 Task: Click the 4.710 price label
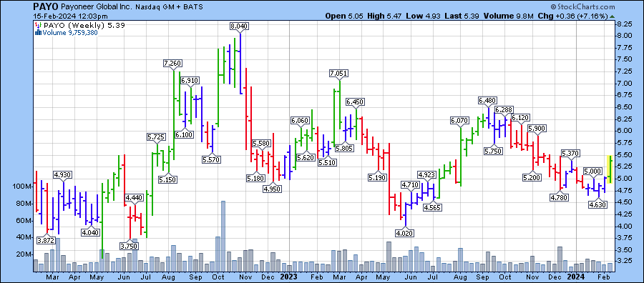410,184
